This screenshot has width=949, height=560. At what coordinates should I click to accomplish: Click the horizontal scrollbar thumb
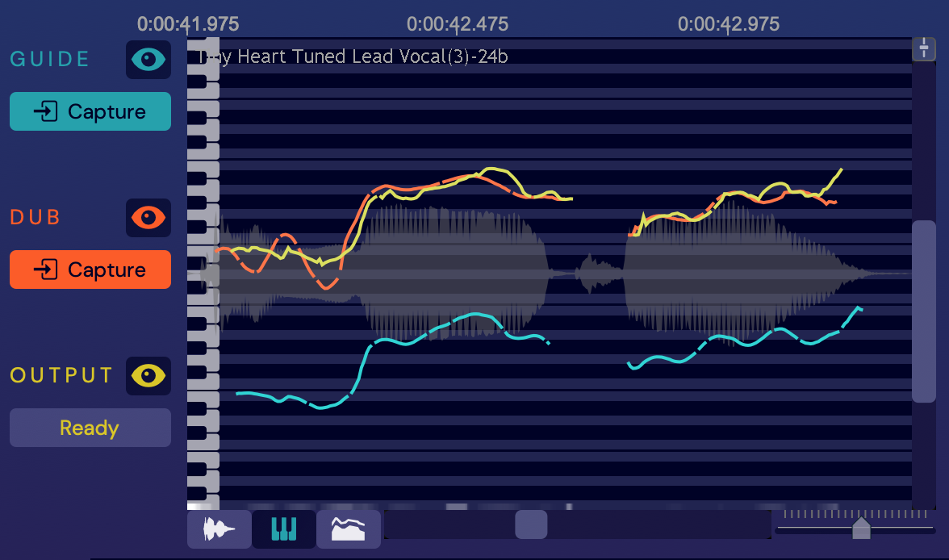531,524
